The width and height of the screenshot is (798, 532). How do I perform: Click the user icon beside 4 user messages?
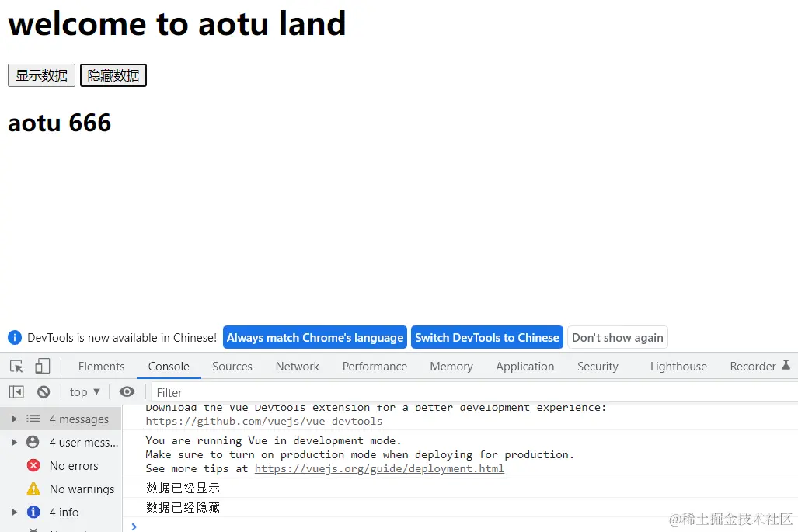(33, 442)
